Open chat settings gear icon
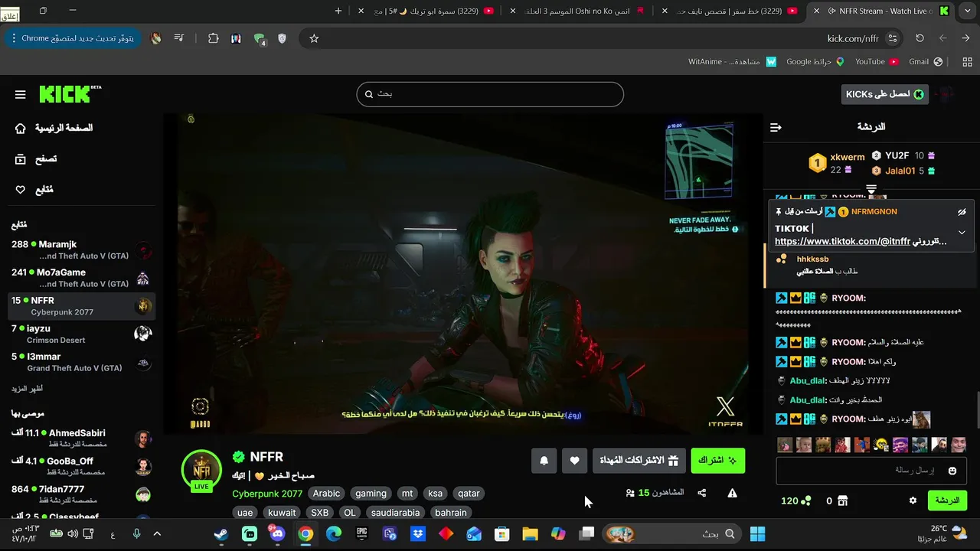The height and width of the screenshot is (551, 980). pos(913,500)
